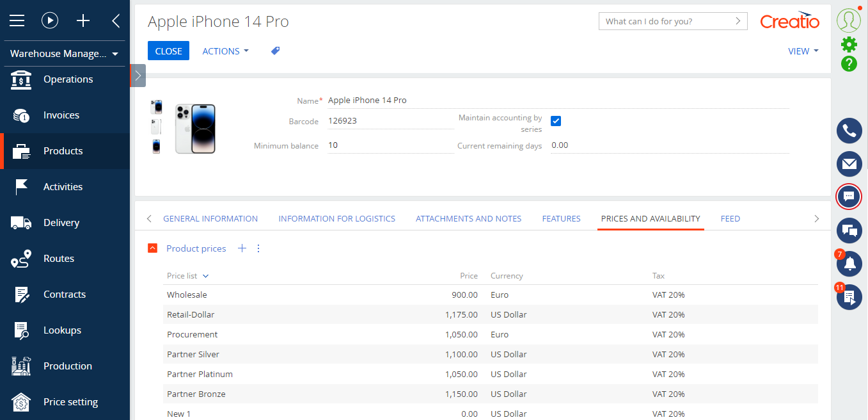Switch to the General Information tab
Viewport: 868px width, 420px height.
click(x=210, y=218)
